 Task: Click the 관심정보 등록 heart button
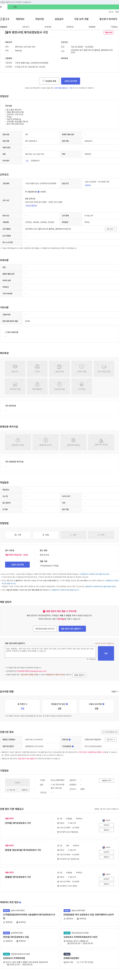(x=49, y=81)
